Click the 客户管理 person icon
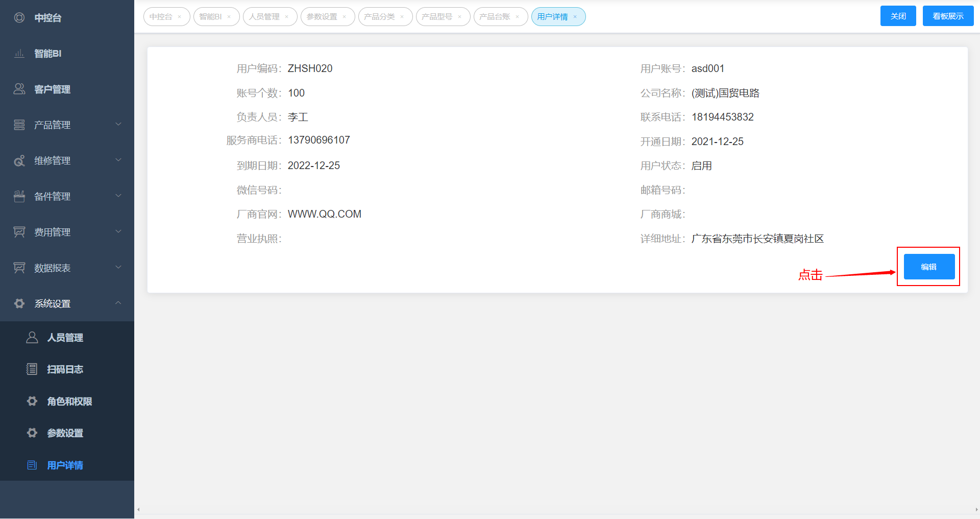The width and height of the screenshot is (980, 519). 19,89
